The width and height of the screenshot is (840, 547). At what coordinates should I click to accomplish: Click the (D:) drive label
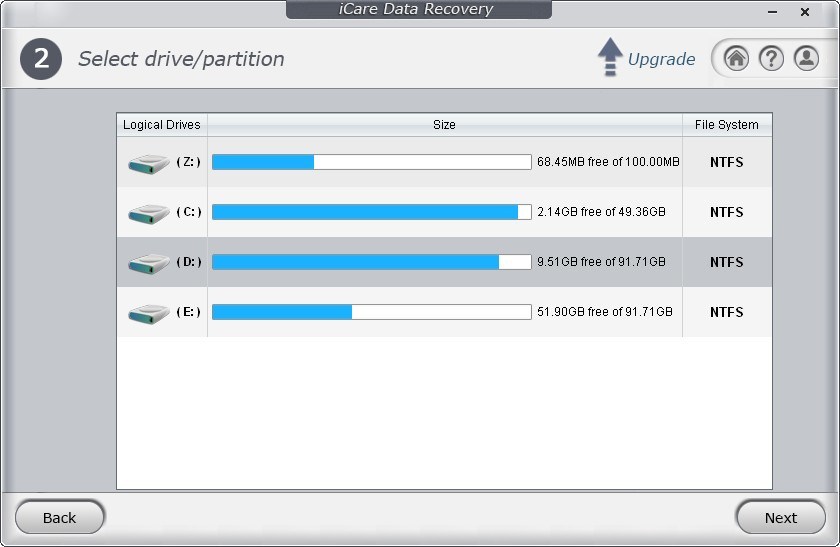[189, 261]
